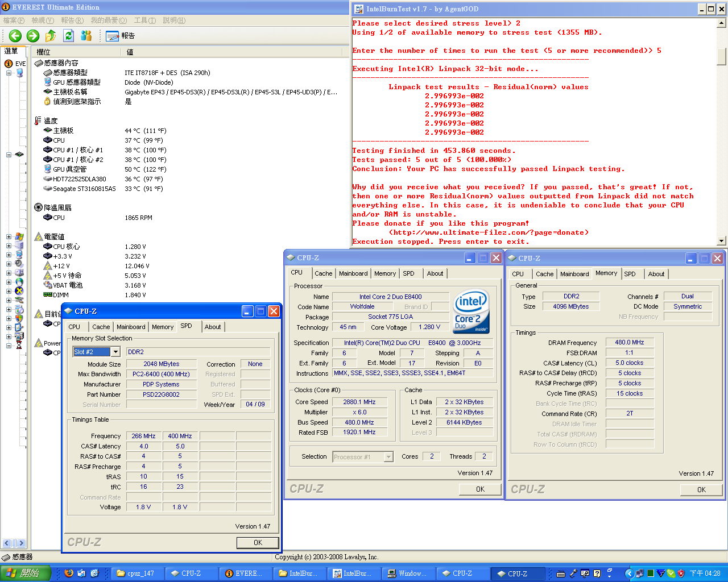728x582 pixels.
Task: Click the 報告 (Report) toolbar button in EVEREST
Action: (121, 36)
